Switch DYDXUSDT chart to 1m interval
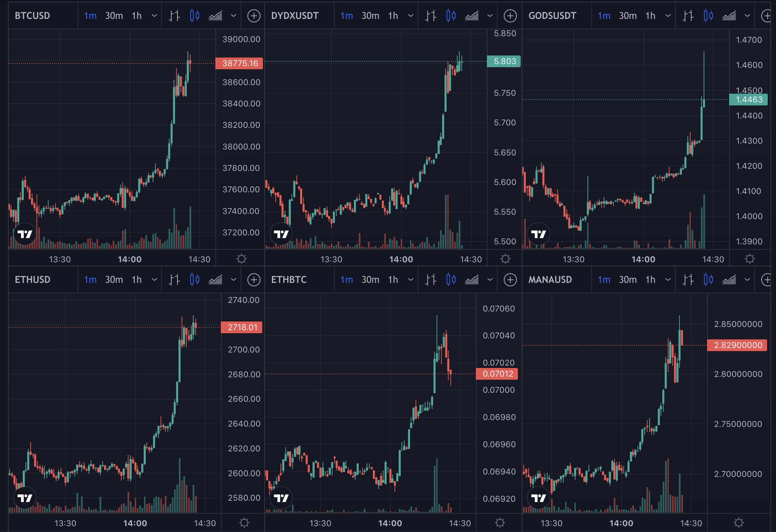This screenshot has width=776, height=532. click(x=347, y=16)
